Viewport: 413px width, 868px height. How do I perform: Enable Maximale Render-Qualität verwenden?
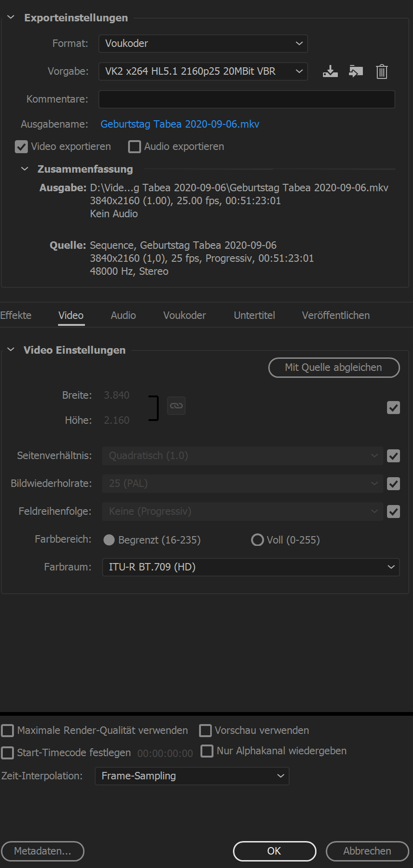[x=7, y=731]
